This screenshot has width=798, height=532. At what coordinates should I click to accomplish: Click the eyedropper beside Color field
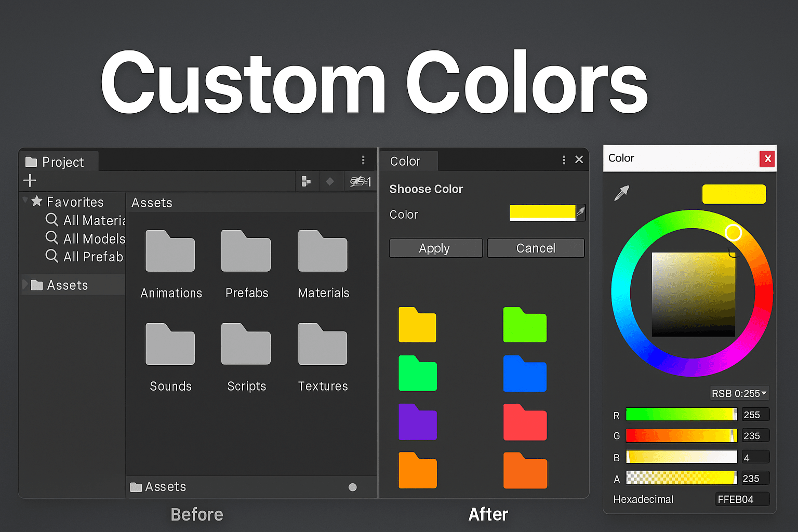pyautogui.click(x=581, y=212)
